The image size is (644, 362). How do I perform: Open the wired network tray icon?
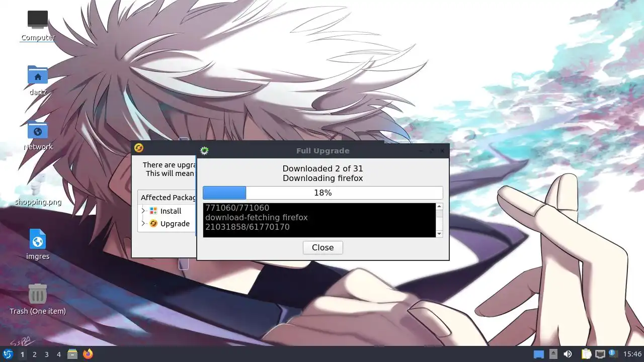[600, 354]
